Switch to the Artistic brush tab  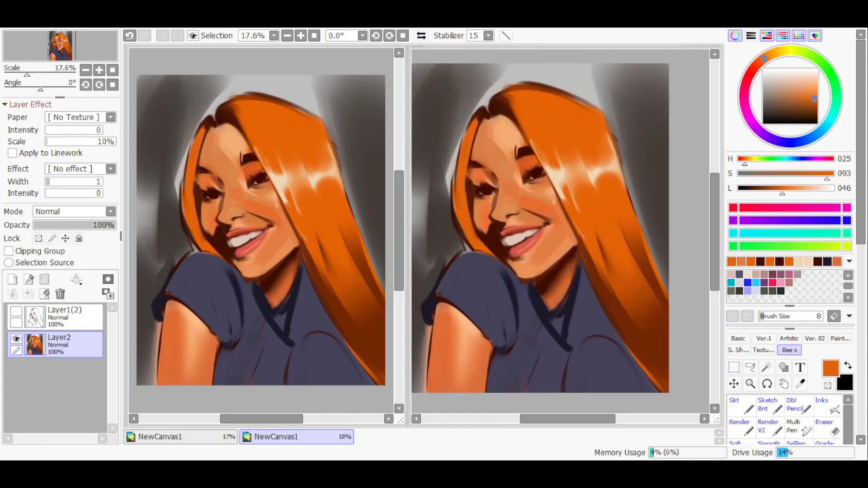[x=789, y=338]
